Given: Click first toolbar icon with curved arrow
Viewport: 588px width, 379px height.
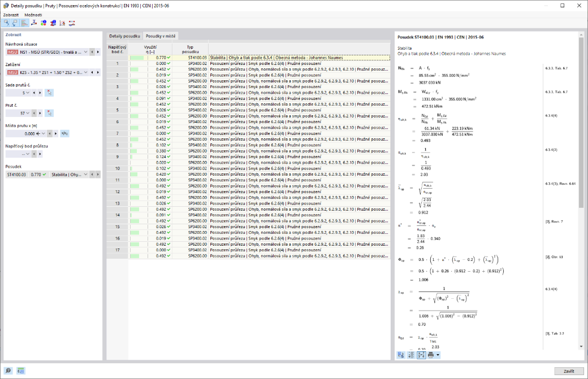Looking at the screenshot, I should 6,23.
